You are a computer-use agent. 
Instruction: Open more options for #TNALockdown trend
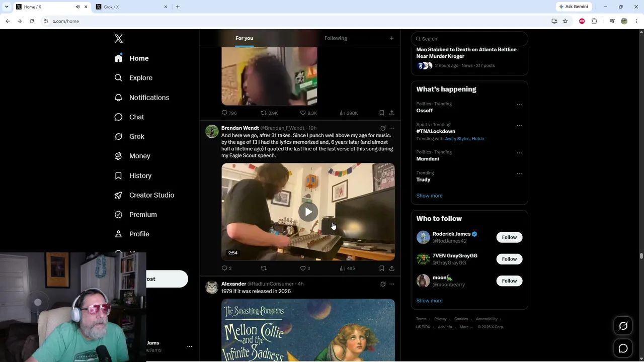[x=519, y=125]
